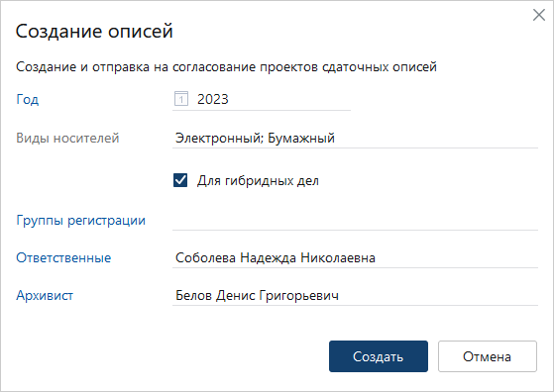Select the Белов Денис Григорьевич field
Screen dimensions: 554x392
click(x=355, y=295)
